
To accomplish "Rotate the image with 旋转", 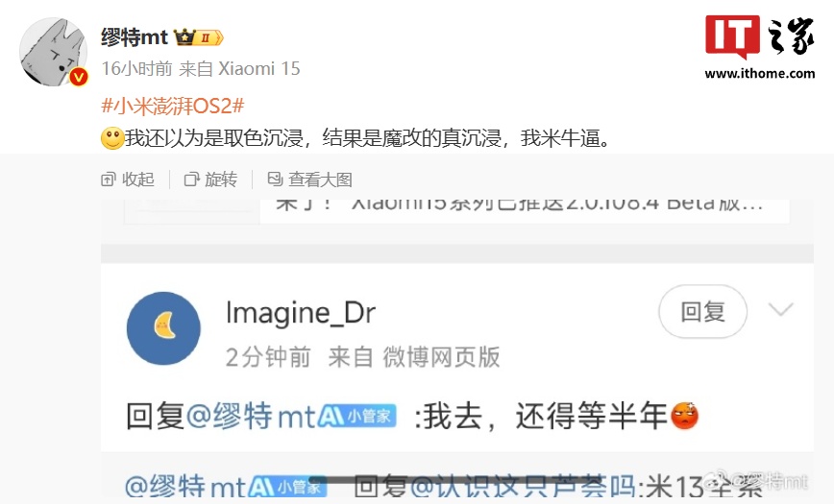I will click(210, 180).
